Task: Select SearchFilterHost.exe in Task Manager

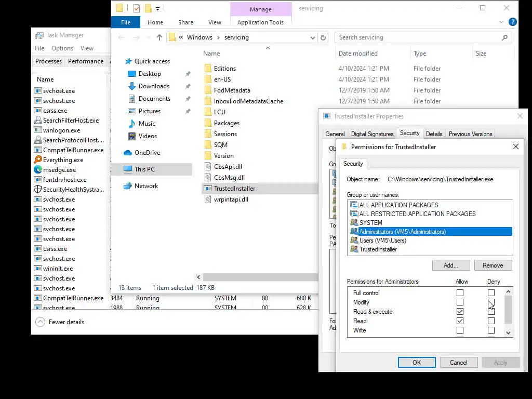Action: pyautogui.click(x=71, y=121)
